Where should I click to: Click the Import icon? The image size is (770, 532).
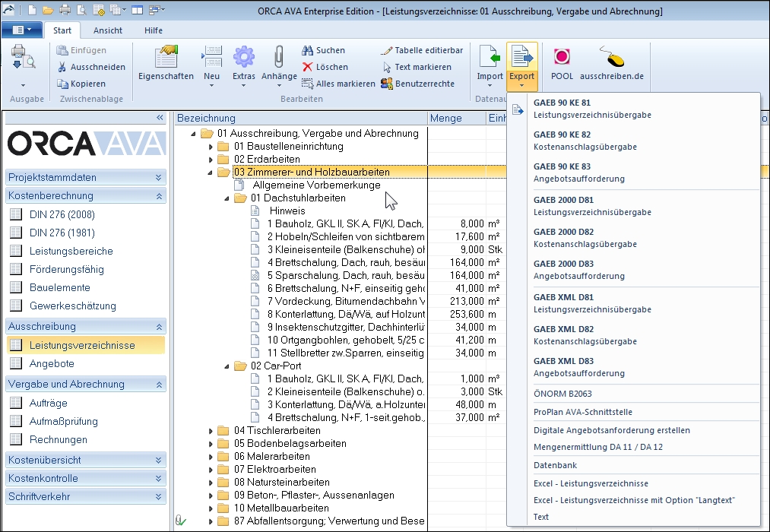(490, 59)
